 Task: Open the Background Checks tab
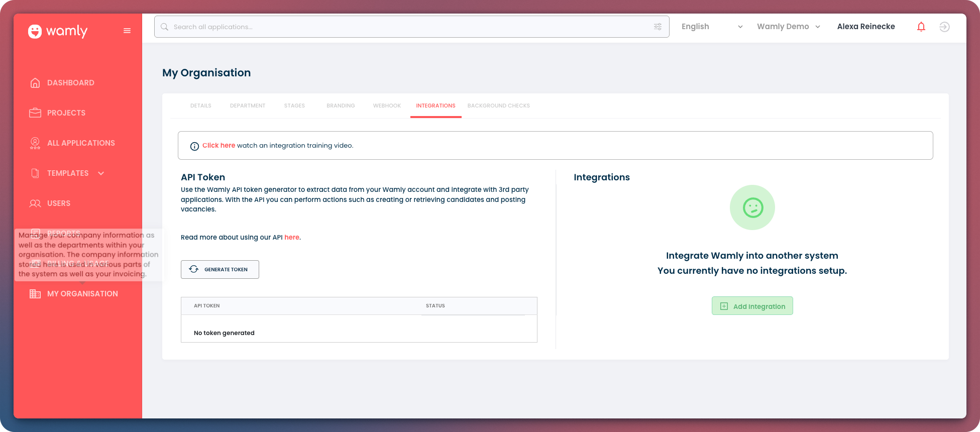pos(498,106)
